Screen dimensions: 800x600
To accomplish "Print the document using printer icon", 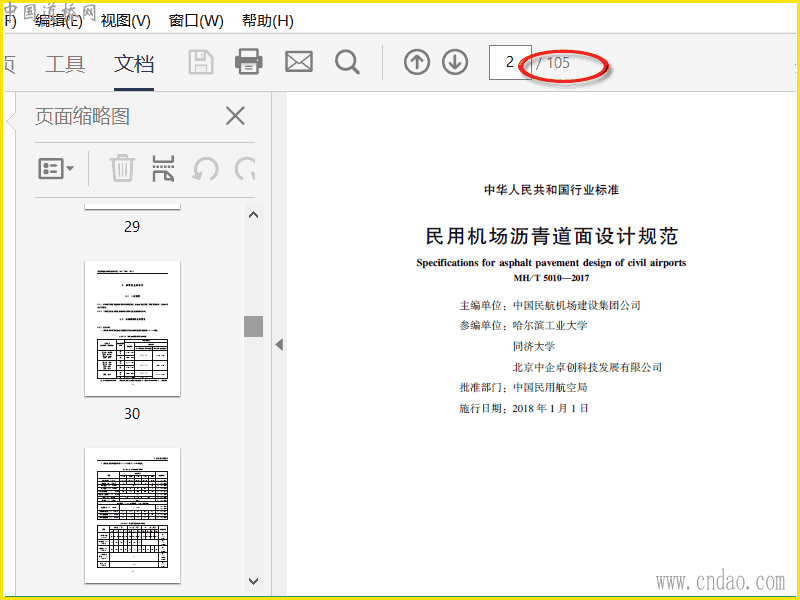I will tap(249, 62).
